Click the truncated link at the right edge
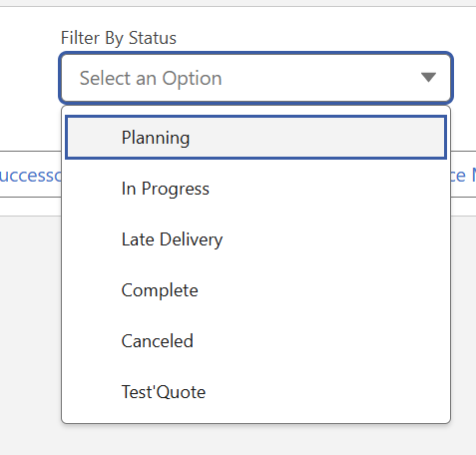 [463, 176]
